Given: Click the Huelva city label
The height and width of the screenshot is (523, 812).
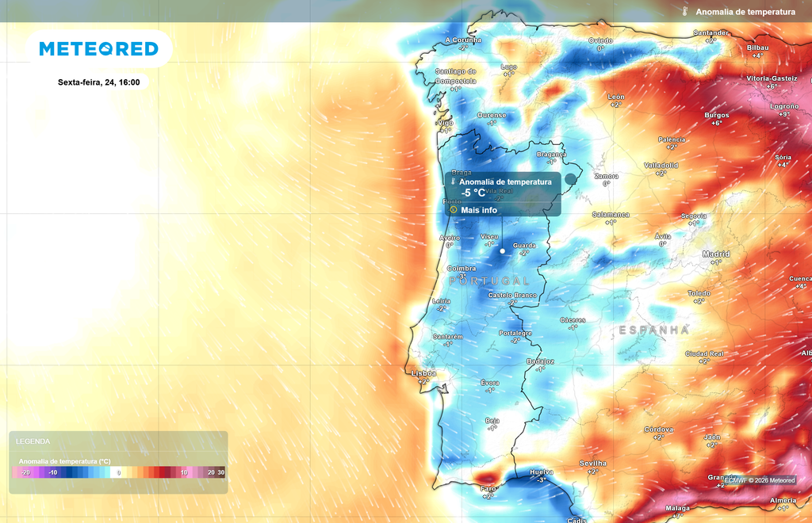Looking at the screenshot, I should 541,472.
